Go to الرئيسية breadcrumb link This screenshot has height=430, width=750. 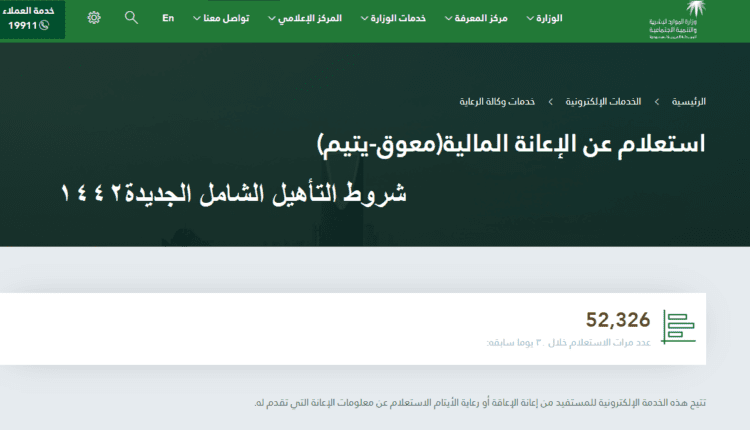click(687, 102)
